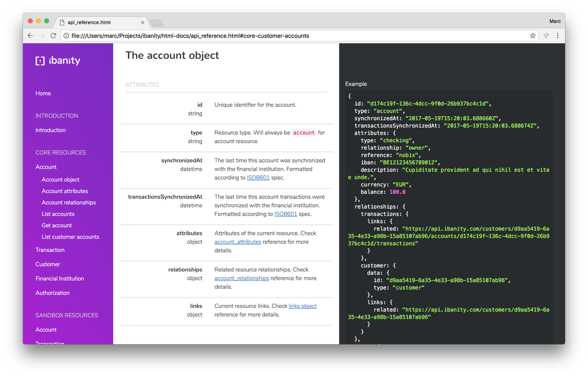Open Transaction under Core Resources
The height and width of the screenshot is (377, 588).
(50, 250)
